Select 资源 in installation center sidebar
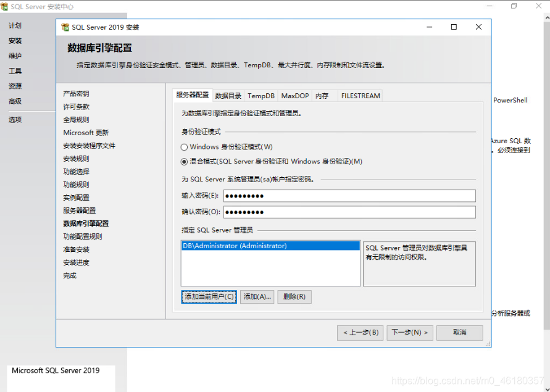 pos(15,86)
